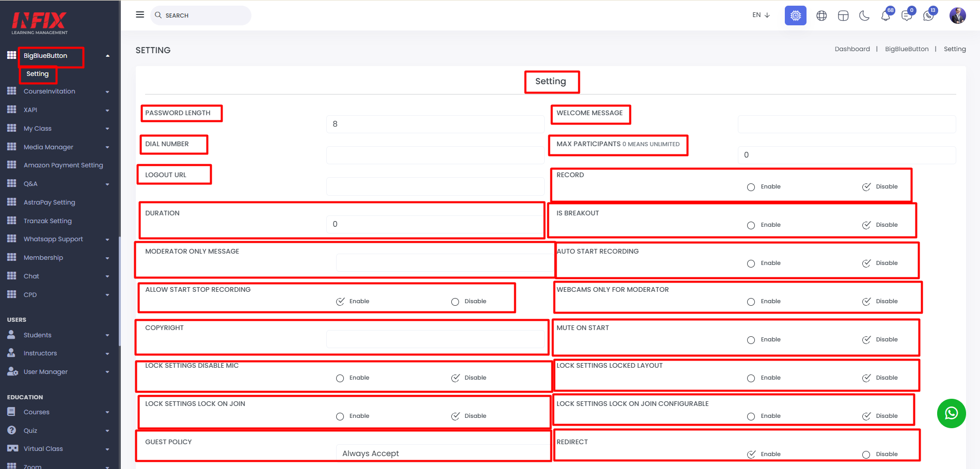Open AstraPay Setting in sidebar
The height and width of the screenshot is (469, 980).
pos(49,202)
